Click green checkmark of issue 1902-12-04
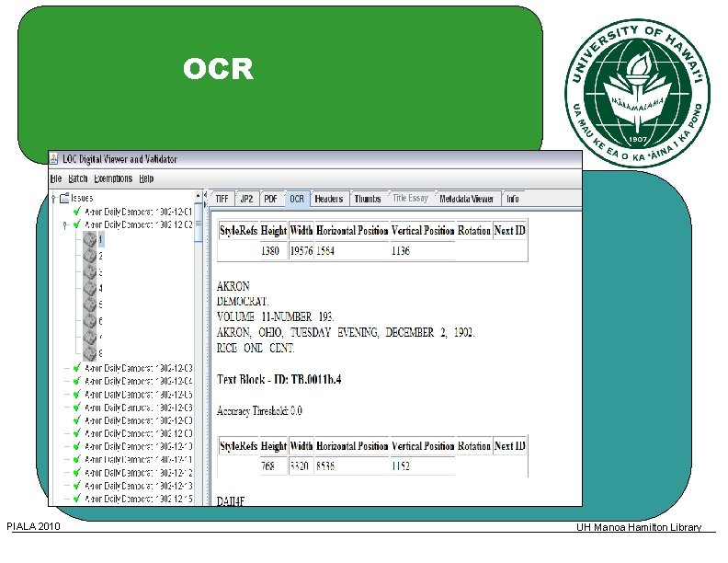 click(x=77, y=381)
